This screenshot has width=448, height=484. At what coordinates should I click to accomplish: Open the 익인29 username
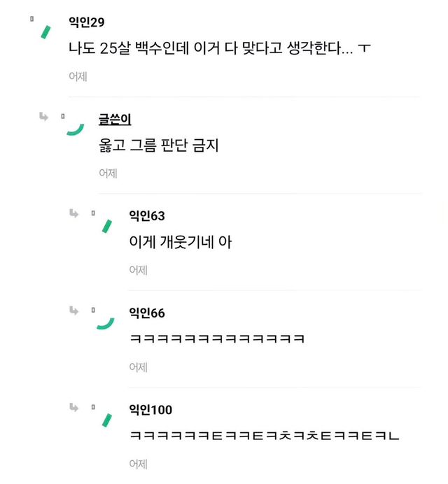pos(86,22)
